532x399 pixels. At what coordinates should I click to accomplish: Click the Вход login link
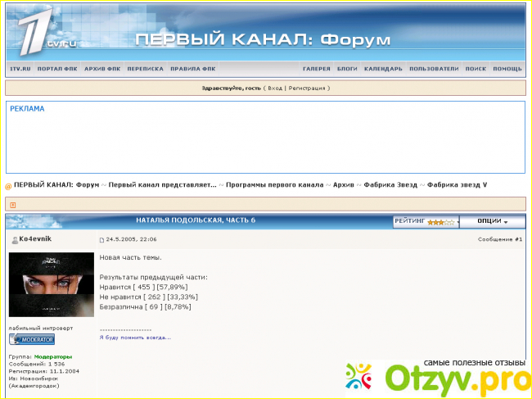274,88
